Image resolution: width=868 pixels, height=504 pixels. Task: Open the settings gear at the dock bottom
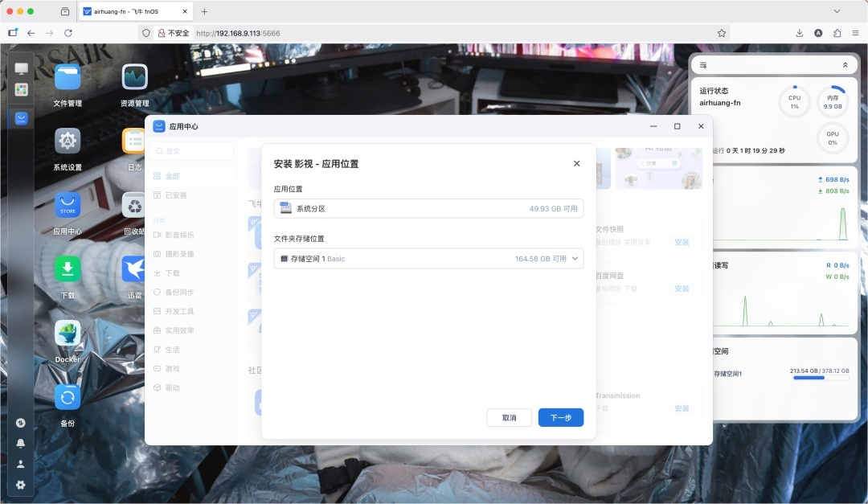click(20, 486)
